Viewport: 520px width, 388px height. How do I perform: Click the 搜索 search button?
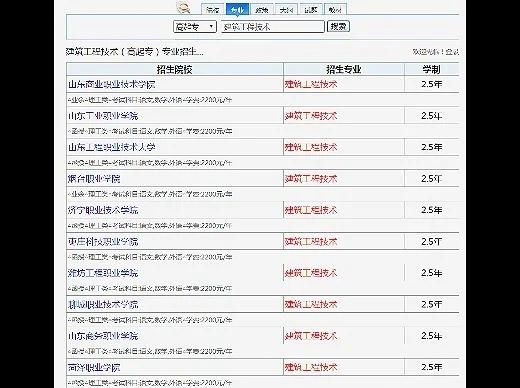338,26
